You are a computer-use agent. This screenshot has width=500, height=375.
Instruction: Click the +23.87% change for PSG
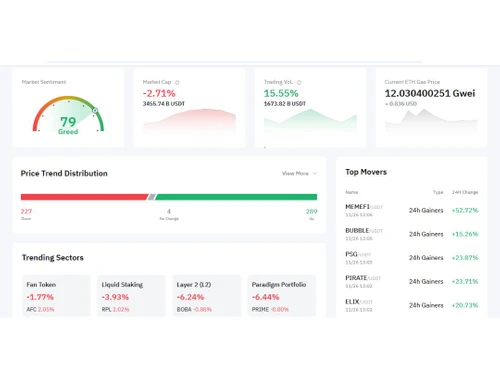465,258
